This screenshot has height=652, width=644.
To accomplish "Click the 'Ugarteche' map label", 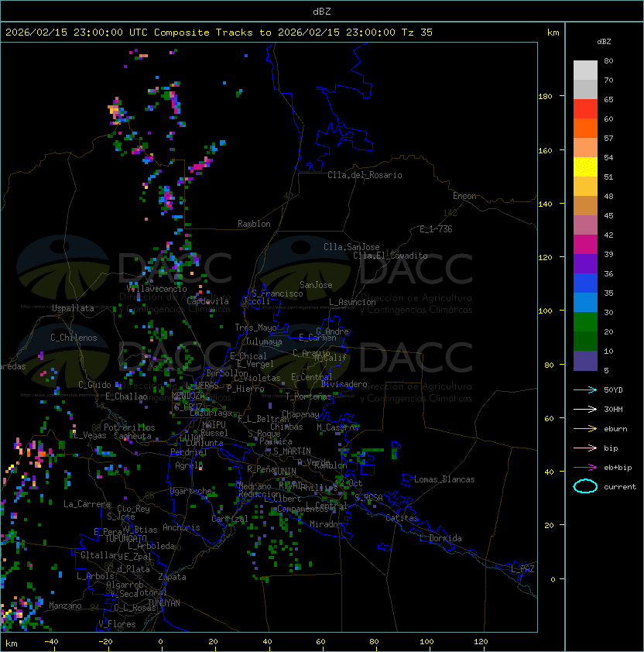I will (x=191, y=491).
